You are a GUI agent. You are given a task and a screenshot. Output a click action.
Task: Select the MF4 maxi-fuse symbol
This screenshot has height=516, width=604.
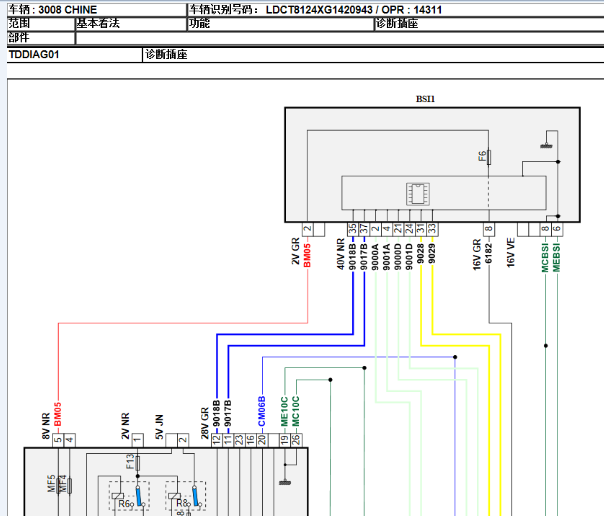pyautogui.click(x=69, y=485)
